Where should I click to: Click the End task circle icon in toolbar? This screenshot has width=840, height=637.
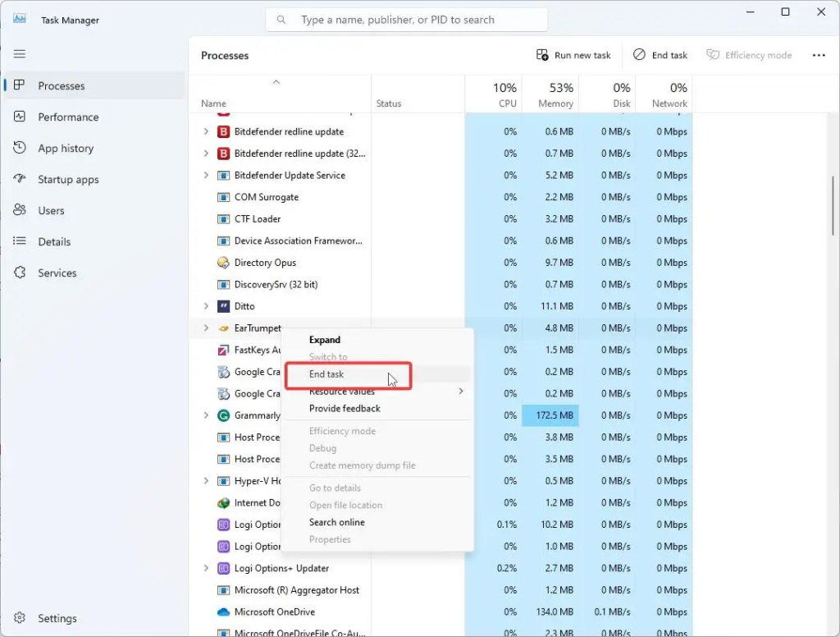coord(639,55)
